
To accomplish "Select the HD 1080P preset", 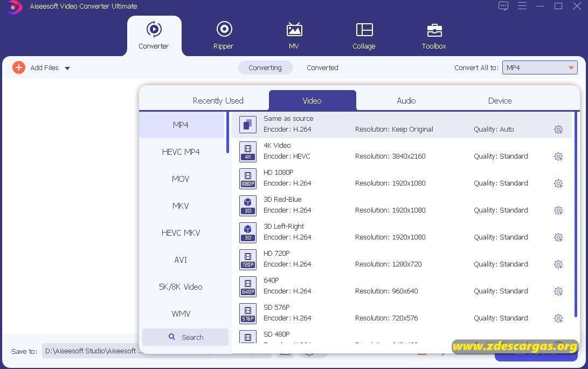I will 401,179.
